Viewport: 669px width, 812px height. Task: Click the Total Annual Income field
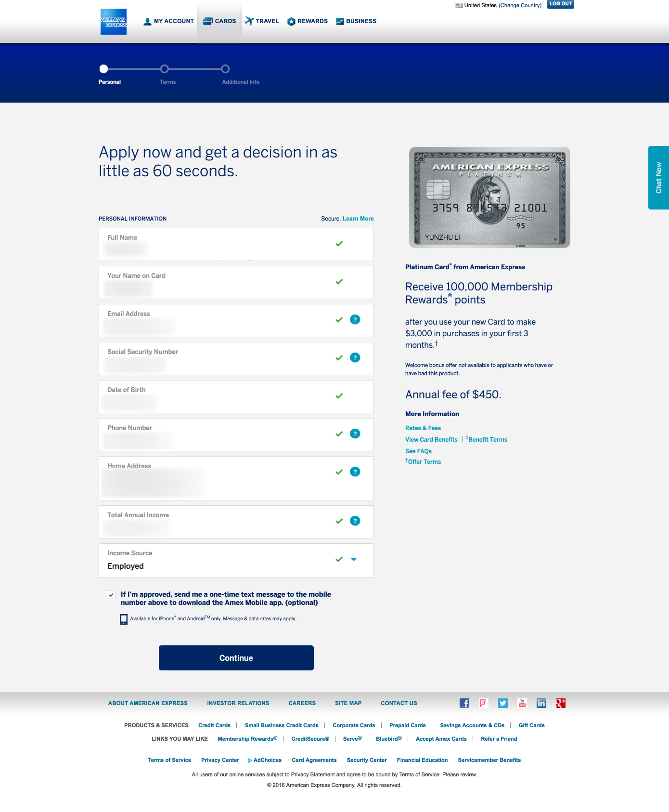pyautogui.click(x=236, y=522)
